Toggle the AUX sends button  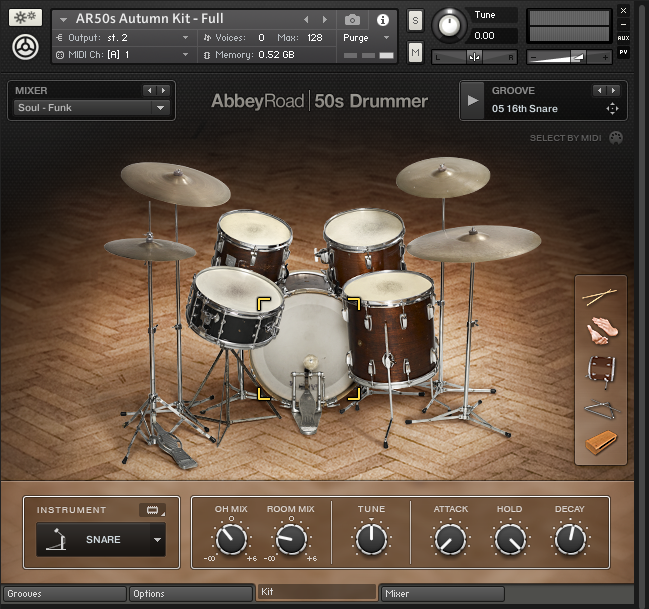pos(623,38)
